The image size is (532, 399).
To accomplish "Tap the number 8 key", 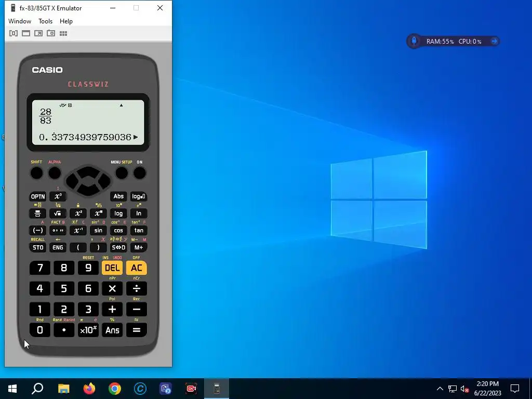I will (x=64, y=268).
